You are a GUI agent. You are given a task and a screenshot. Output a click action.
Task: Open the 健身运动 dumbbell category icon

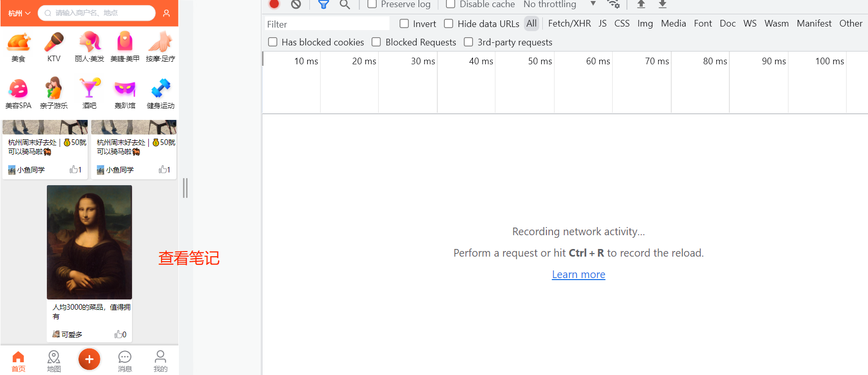coord(161,88)
